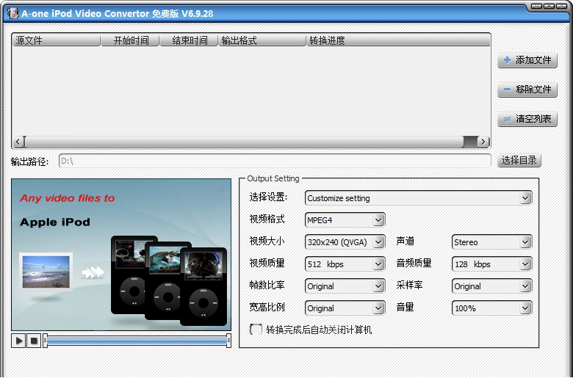Click the app icon in the title bar
Screen dimensions: 573x392
pyautogui.click(x=13, y=13)
